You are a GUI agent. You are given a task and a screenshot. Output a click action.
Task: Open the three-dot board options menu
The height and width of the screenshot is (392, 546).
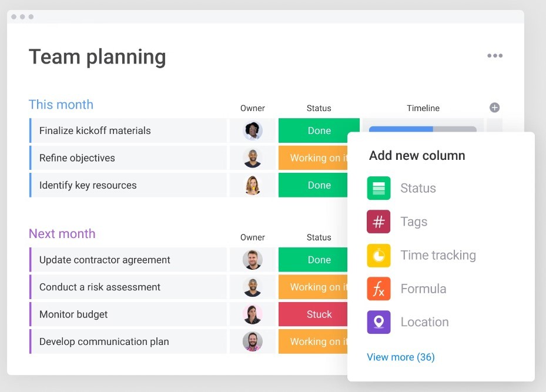point(494,56)
